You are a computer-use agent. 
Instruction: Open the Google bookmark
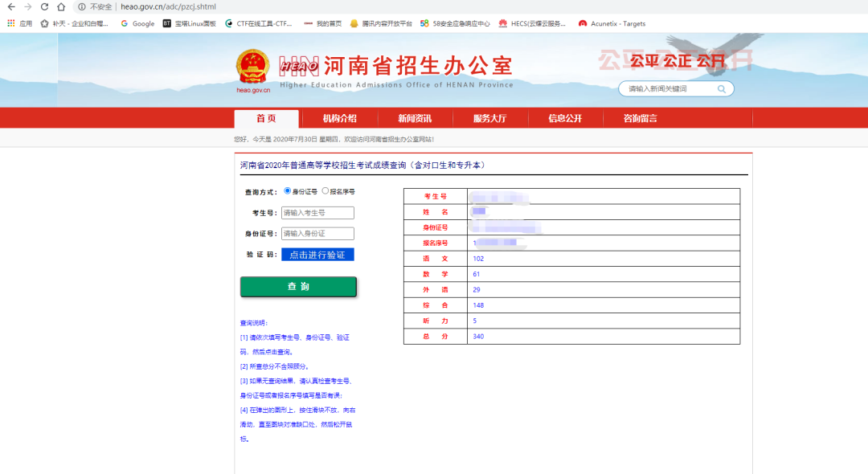click(x=137, y=23)
